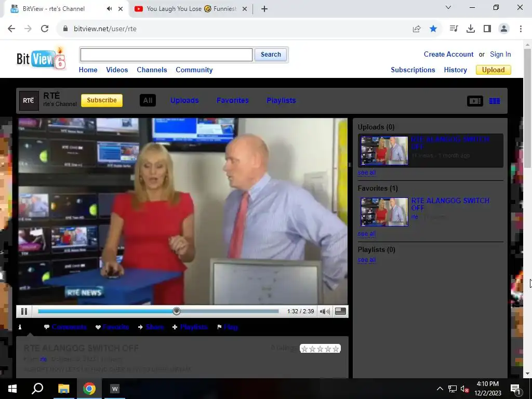
Task: Add video with Favorite link below player
Action: (x=116, y=327)
